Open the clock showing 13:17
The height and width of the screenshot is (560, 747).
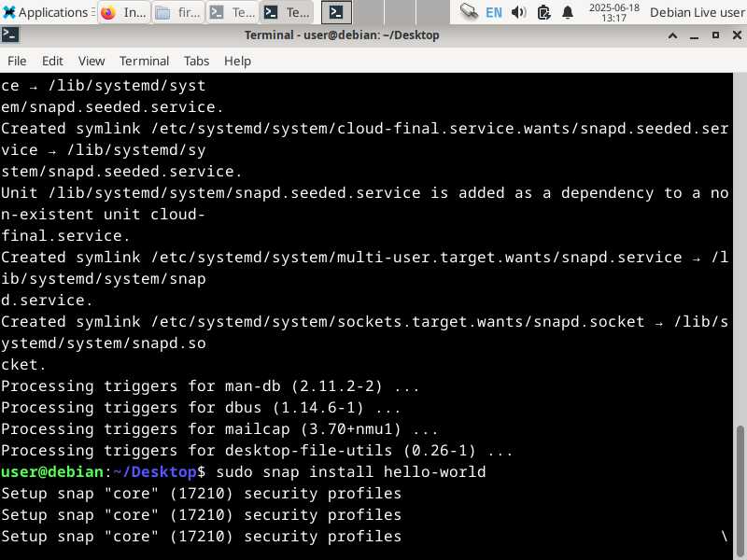click(x=613, y=12)
